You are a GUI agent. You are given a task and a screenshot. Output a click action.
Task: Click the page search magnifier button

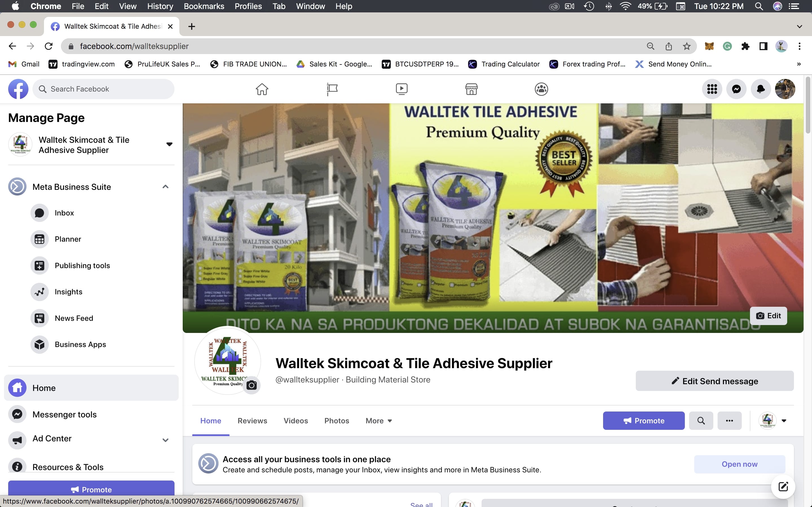pyautogui.click(x=701, y=421)
